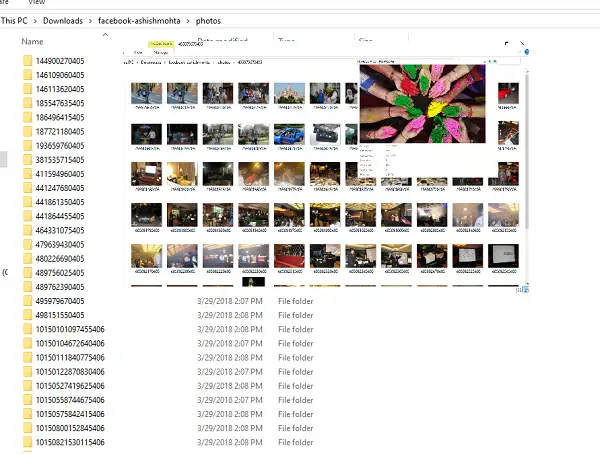This screenshot has width=600, height=454.
Task: Select the folder icon for 489762390405
Action: pyautogui.click(x=28, y=287)
